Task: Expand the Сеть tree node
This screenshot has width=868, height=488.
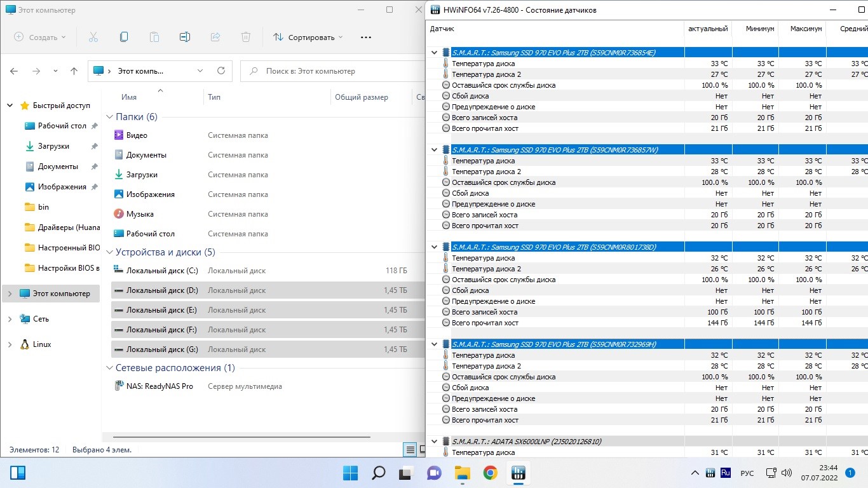Action: (x=10, y=319)
